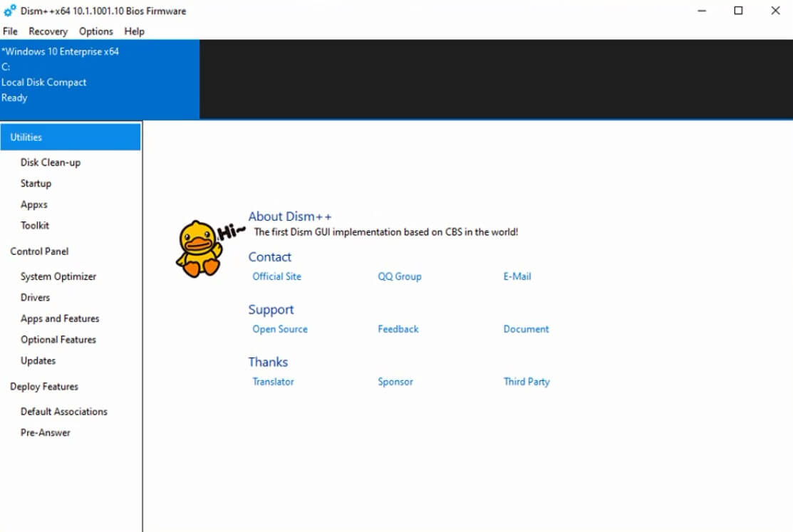Open the Options menu
This screenshot has height=532, width=793.
(95, 31)
